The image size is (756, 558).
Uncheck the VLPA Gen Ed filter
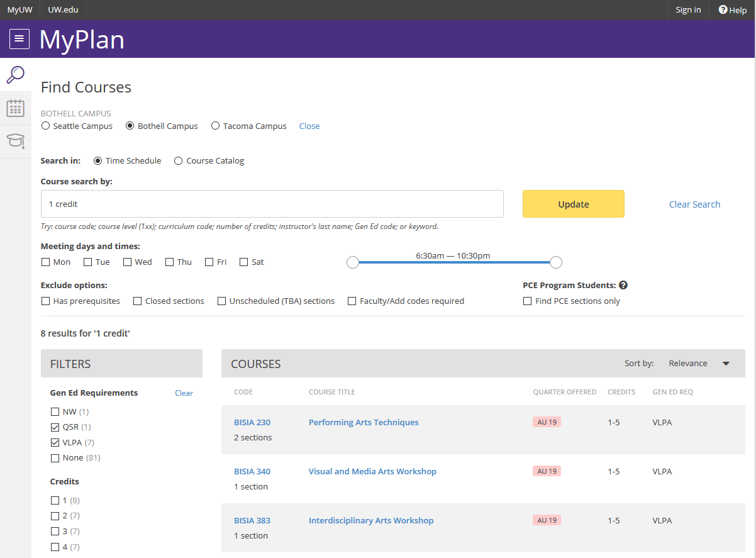pyautogui.click(x=55, y=442)
